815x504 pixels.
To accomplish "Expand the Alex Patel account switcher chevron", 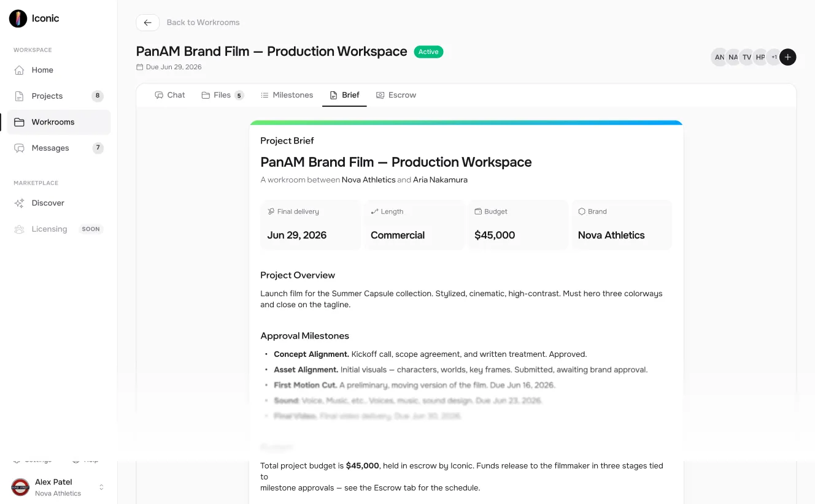I will click(101, 487).
